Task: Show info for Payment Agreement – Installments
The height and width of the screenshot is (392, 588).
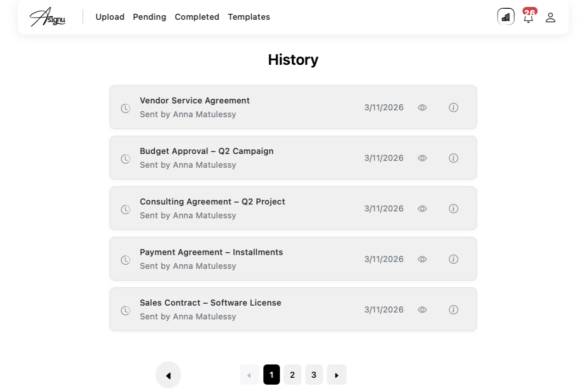Action: [x=453, y=259]
